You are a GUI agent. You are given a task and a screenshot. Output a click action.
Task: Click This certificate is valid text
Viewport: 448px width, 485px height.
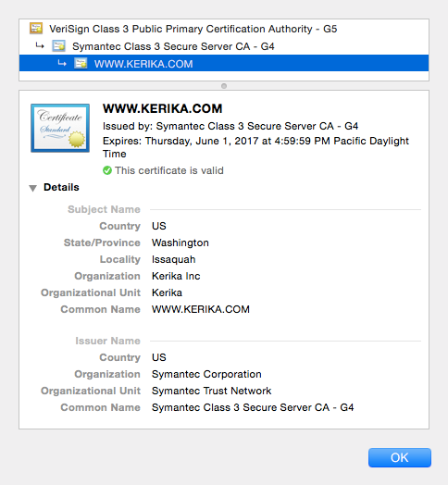(169, 170)
